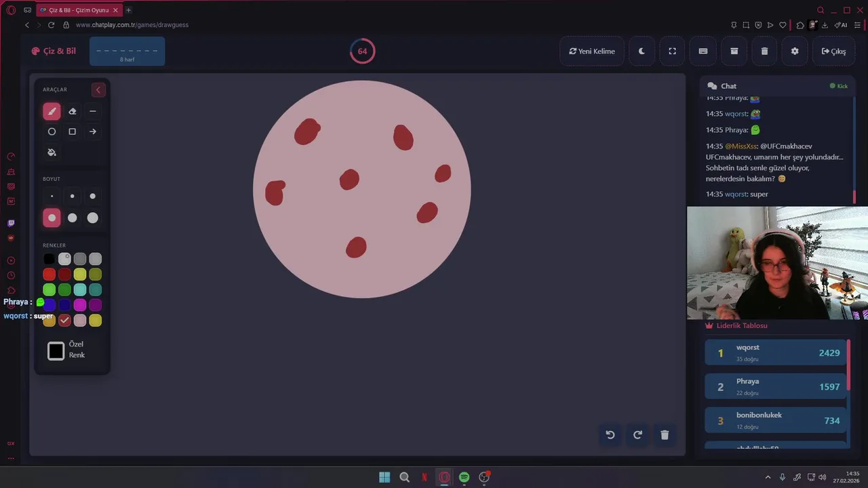
Task: Collapse the Araçlar tools panel
Action: (x=98, y=89)
